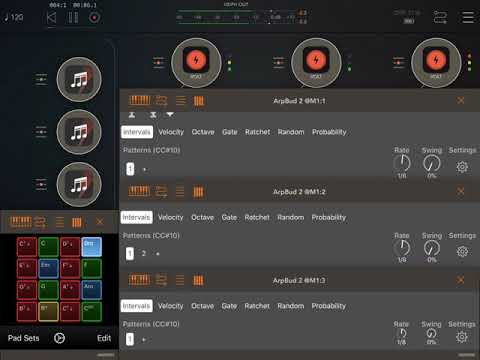Open the Settings gear in ArpBud 2 @M1:3
Image resolution: width=480 pixels, height=360 pixels.
click(x=462, y=337)
